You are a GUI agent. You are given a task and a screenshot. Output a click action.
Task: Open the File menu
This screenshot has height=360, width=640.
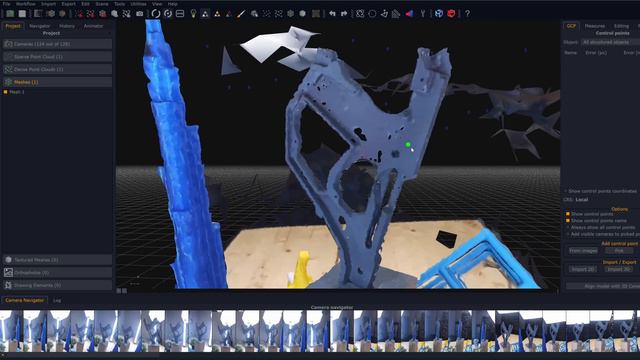[x=6, y=4]
